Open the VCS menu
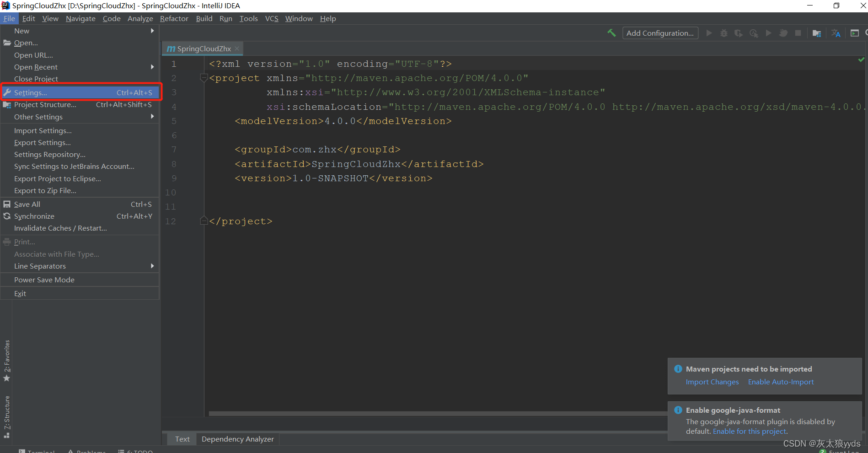Screen dimensions: 868x453 272,18
